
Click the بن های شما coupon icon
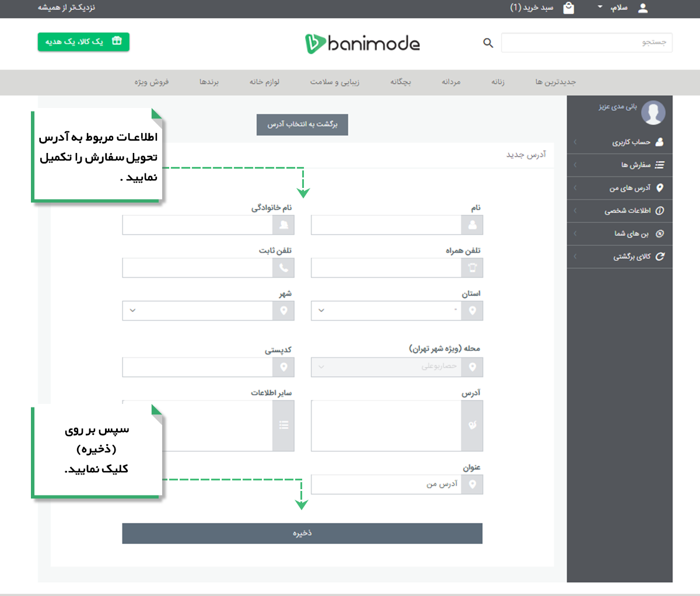660,233
